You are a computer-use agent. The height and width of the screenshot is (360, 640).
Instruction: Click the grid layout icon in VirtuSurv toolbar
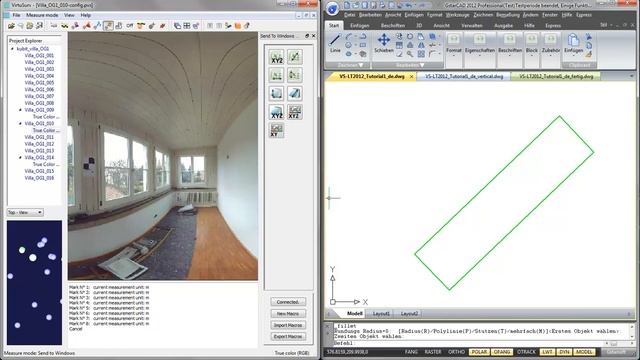coord(187,26)
